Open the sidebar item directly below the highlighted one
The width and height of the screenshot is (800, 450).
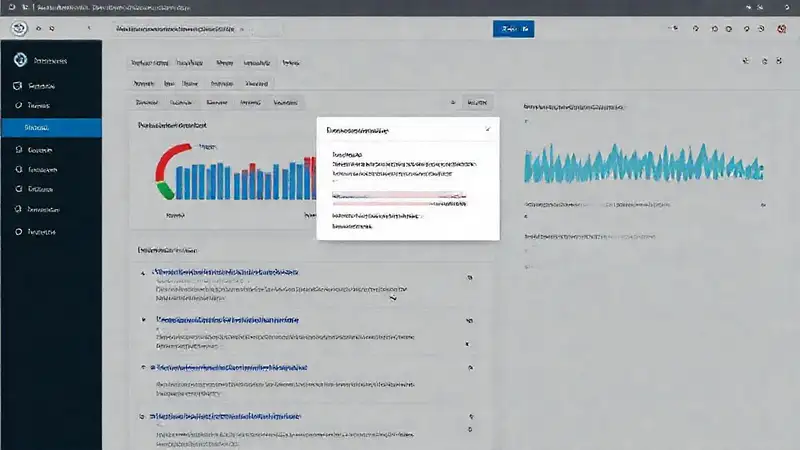point(40,149)
